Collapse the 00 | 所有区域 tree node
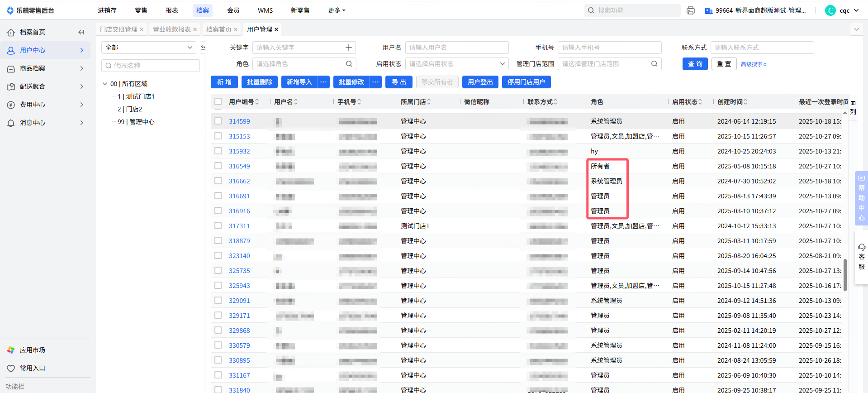The image size is (868, 393). point(105,84)
